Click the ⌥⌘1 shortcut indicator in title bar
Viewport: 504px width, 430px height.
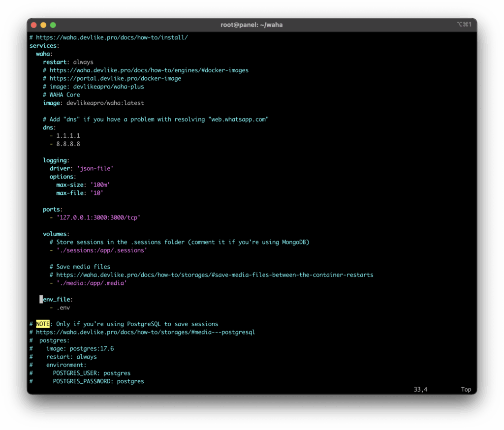click(464, 25)
